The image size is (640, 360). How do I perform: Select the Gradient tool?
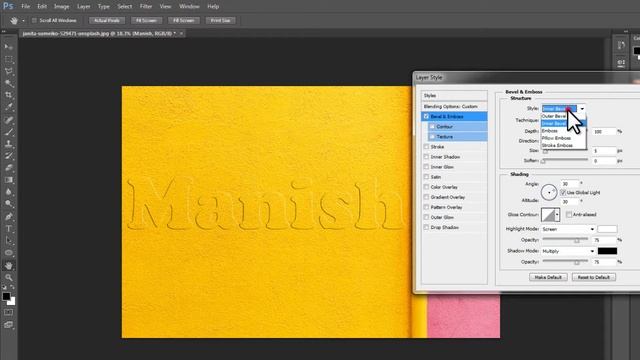pos(9,180)
